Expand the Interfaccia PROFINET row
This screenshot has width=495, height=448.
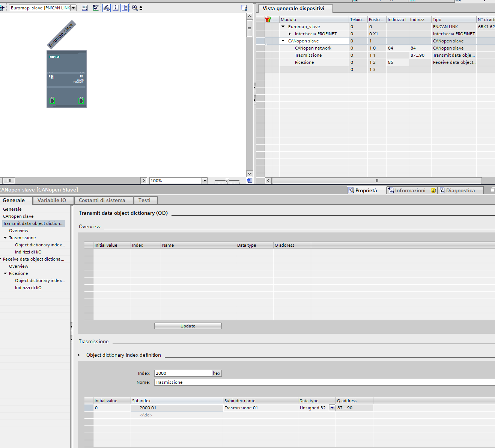pos(290,34)
